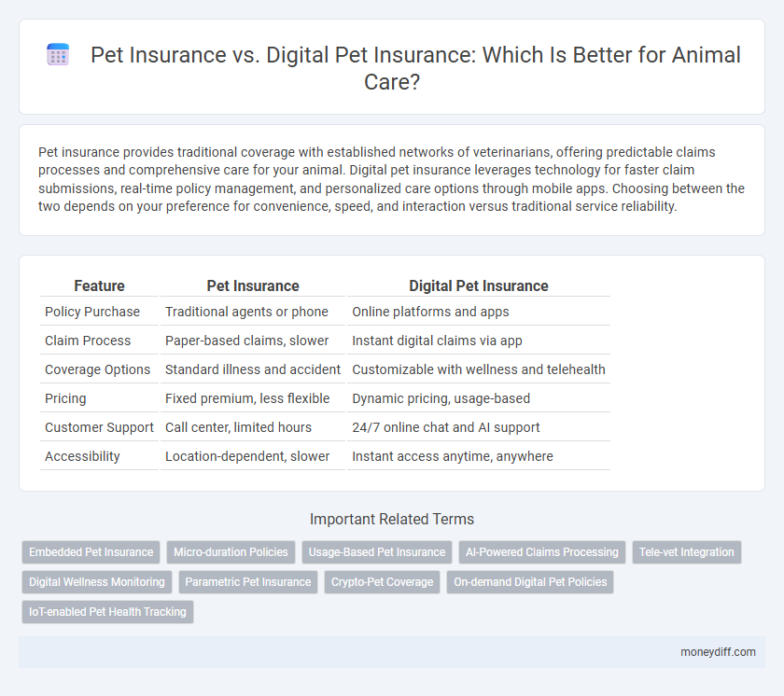
Task: Click the 'Micro-duration Policies' term
Action: [231, 551]
